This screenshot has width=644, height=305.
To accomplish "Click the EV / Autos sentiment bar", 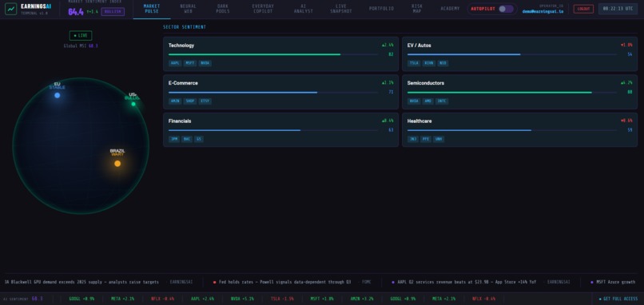I will pyautogui.click(x=512, y=54).
